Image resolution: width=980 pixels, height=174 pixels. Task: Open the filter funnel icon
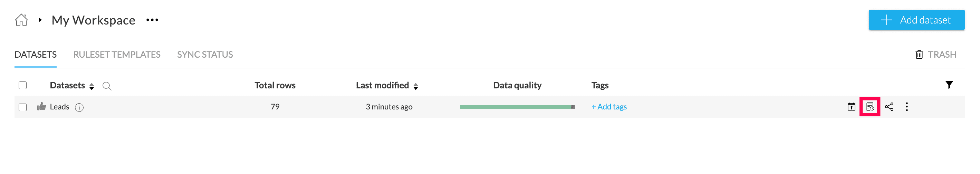949,85
